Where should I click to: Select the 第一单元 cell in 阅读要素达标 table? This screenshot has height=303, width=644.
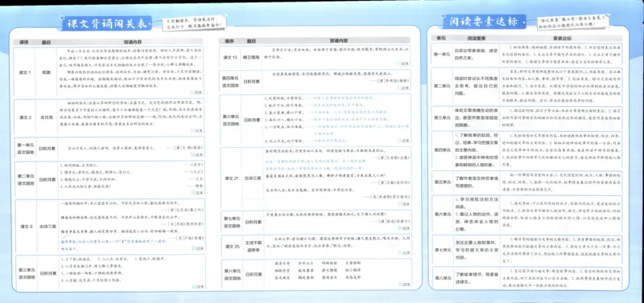tap(441, 54)
